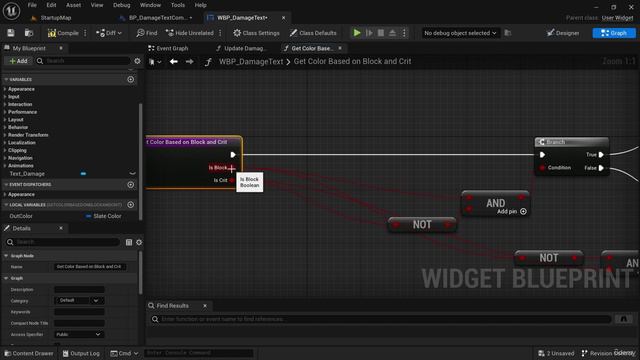Open the Diff dropdown
This screenshot has height=360, width=640.
point(109,33)
